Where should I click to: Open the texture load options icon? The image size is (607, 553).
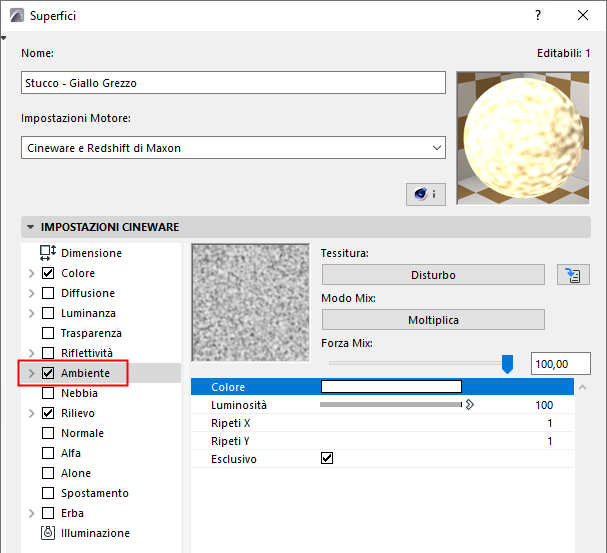pyautogui.click(x=573, y=275)
